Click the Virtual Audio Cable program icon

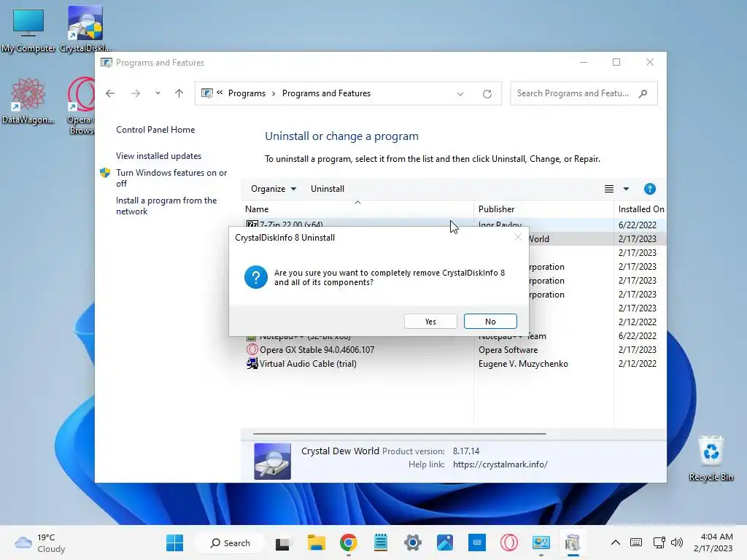point(252,363)
